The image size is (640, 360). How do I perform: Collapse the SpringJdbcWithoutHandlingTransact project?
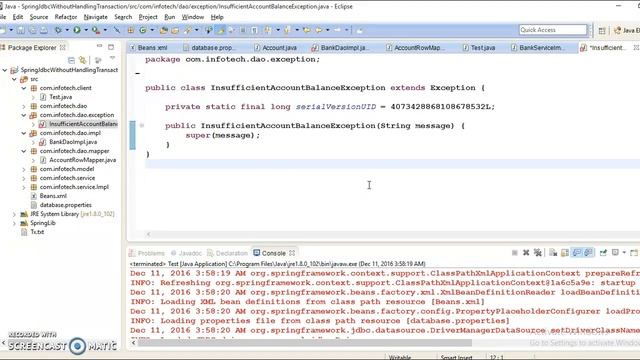[5, 70]
